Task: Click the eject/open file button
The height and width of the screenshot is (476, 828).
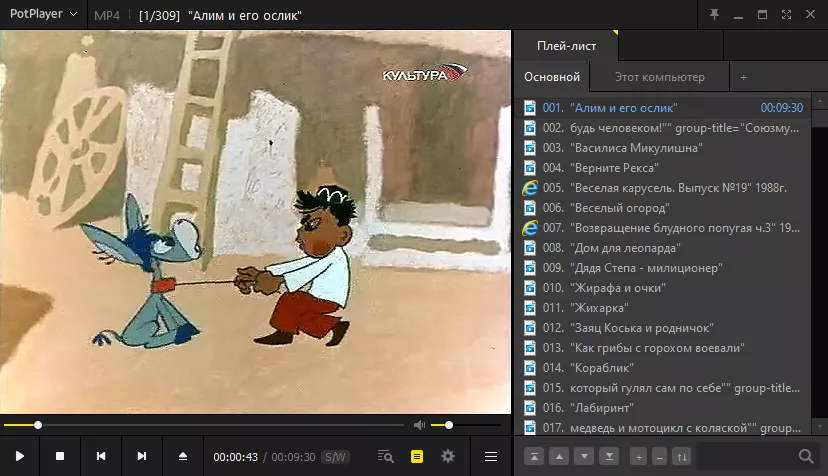Action: (x=183, y=456)
